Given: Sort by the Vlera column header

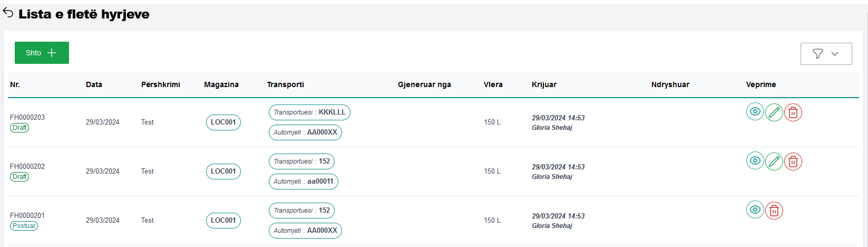Looking at the screenshot, I should pyautogui.click(x=493, y=84).
